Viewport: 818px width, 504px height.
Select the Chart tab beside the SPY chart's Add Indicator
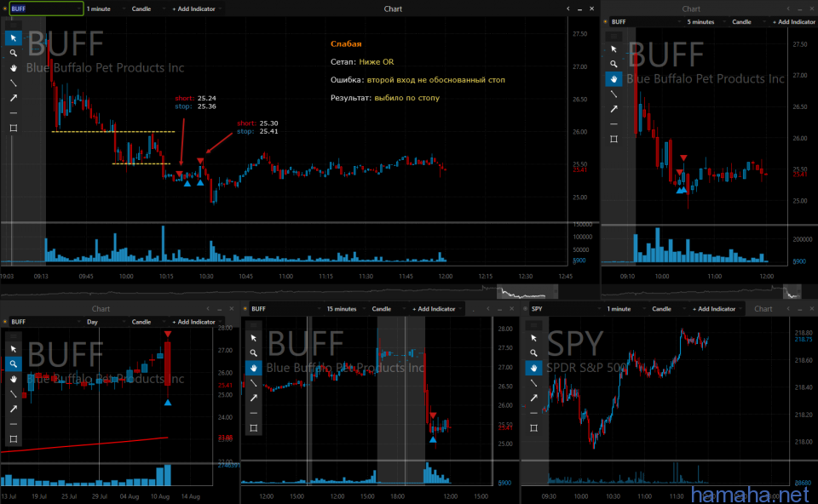763,309
